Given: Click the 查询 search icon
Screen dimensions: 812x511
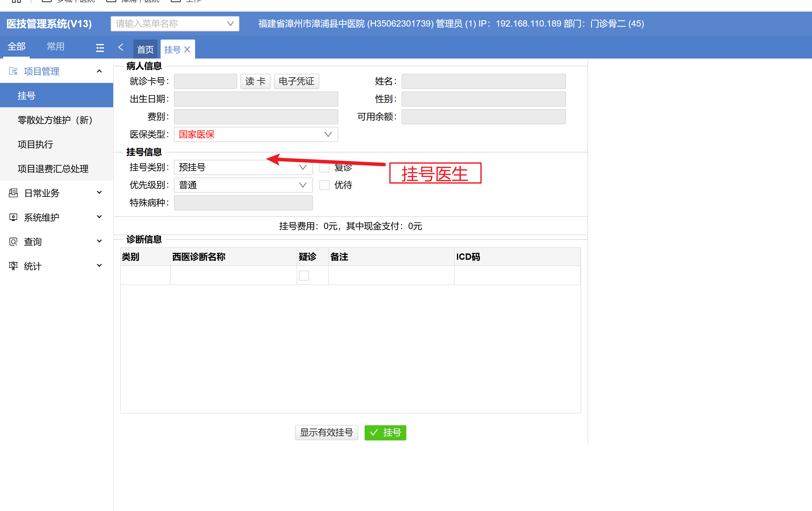Looking at the screenshot, I should [x=13, y=242].
